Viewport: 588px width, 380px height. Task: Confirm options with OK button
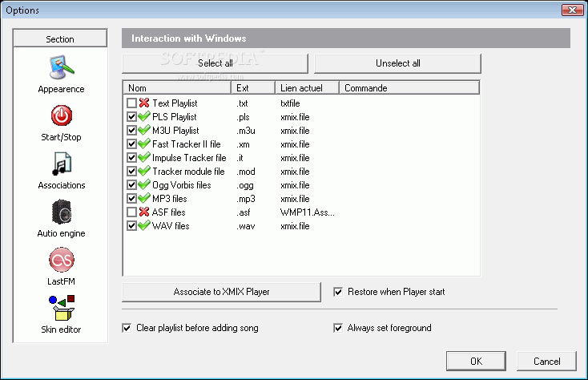point(476,362)
